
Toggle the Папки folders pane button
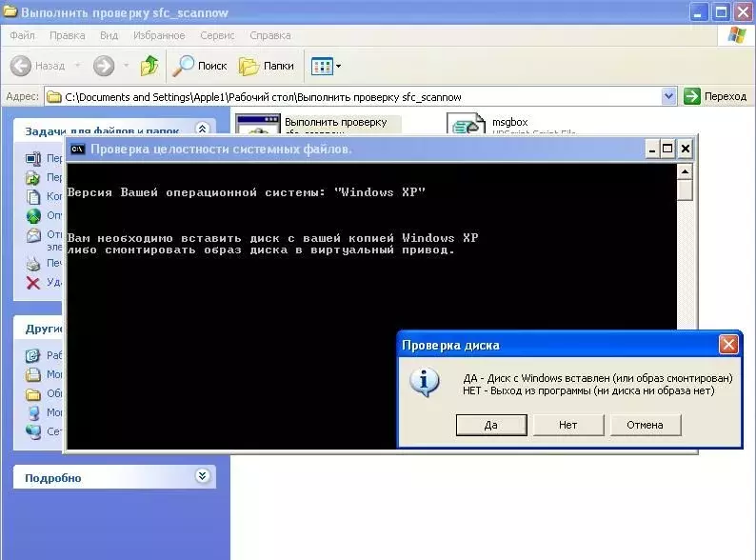267,66
